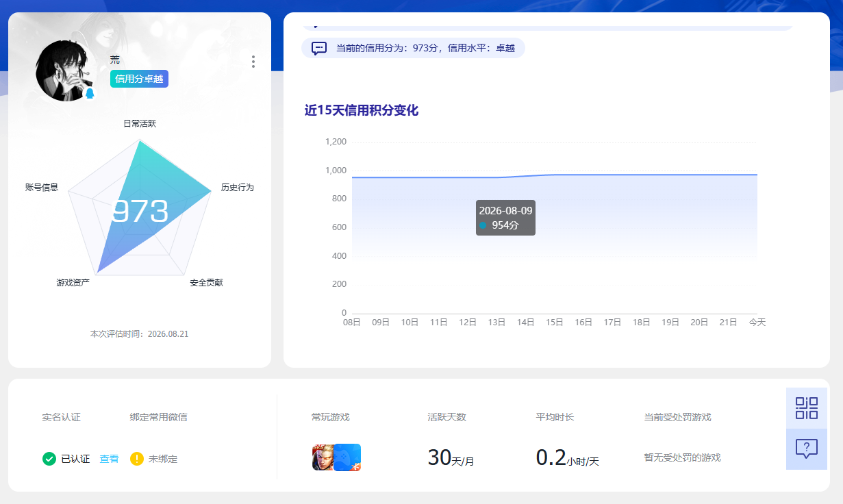The width and height of the screenshot is (843, 504).
Task: Click the 0.2小时/天 average duration value
Action: [567, 457]
